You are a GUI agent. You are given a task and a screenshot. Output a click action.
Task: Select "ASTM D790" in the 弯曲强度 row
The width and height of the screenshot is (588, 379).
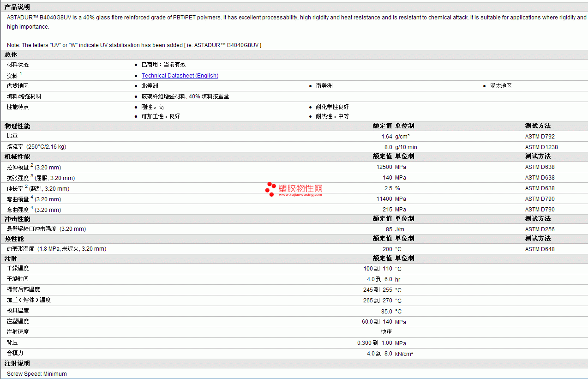(x=540, y=210)
